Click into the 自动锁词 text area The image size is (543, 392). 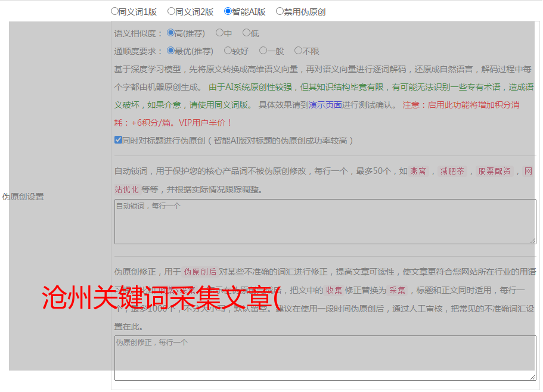click(x=325, y=222)
